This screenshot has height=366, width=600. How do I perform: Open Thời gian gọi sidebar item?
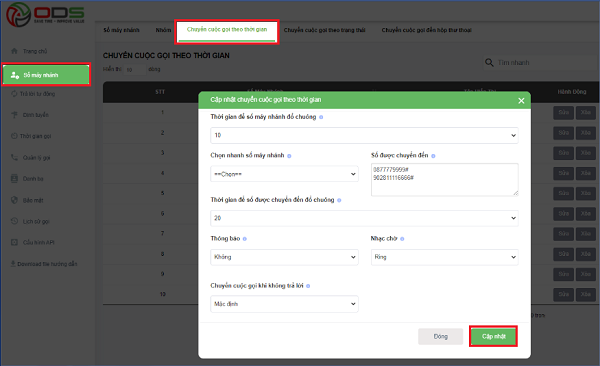click(35, 136)
